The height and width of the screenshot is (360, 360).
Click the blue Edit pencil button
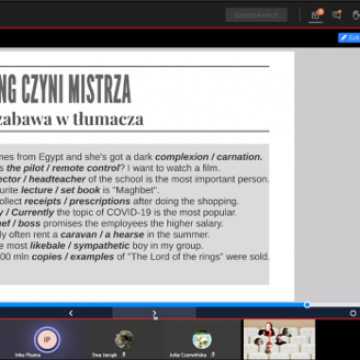pyautogui.click(x=349, y=38)
